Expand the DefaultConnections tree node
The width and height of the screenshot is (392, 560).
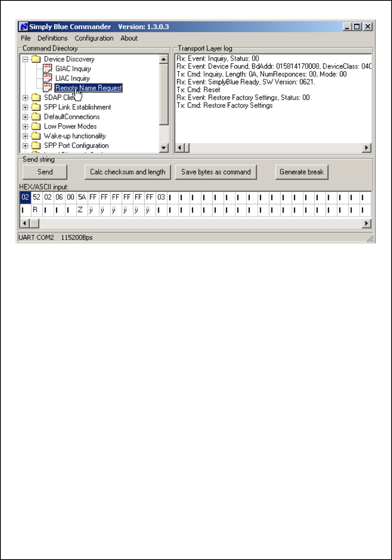click(25, 117)
